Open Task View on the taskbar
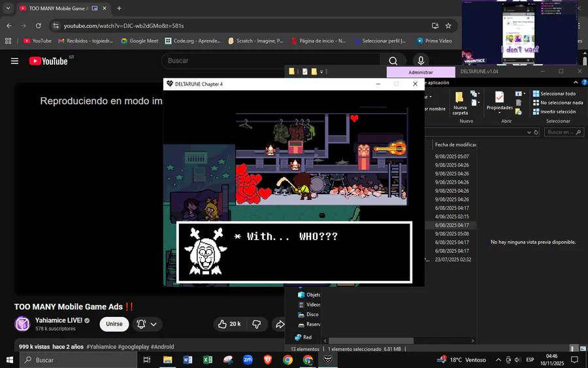Screen dimensions: 588x368 [146, 360]
